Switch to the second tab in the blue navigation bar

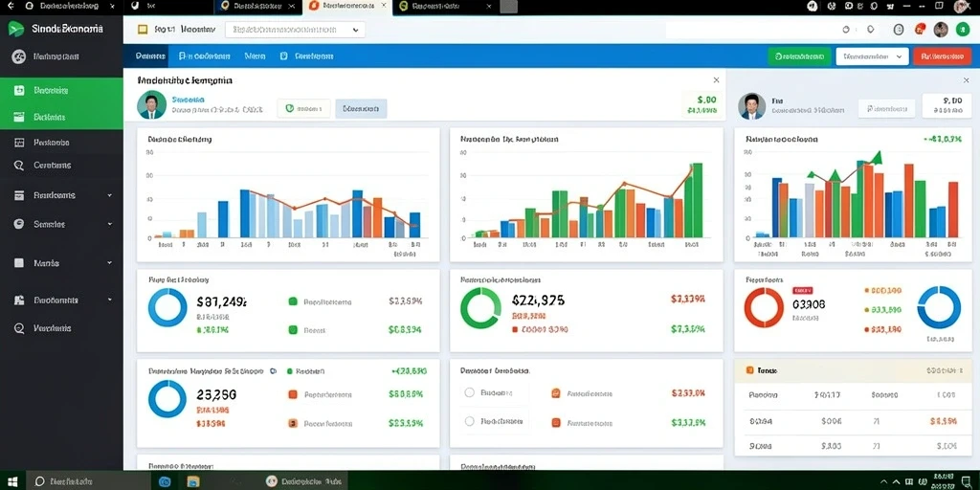click(x=205, y=56)
